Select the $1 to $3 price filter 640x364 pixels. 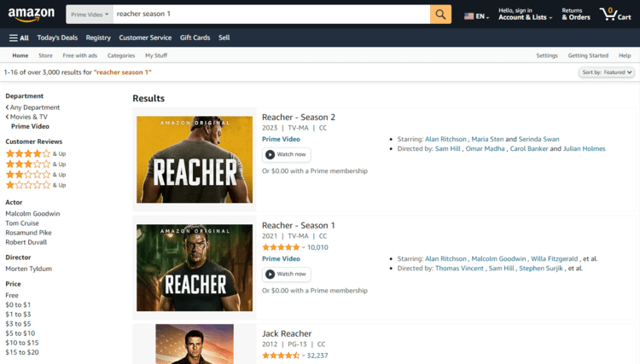click(x=18, y=315)
